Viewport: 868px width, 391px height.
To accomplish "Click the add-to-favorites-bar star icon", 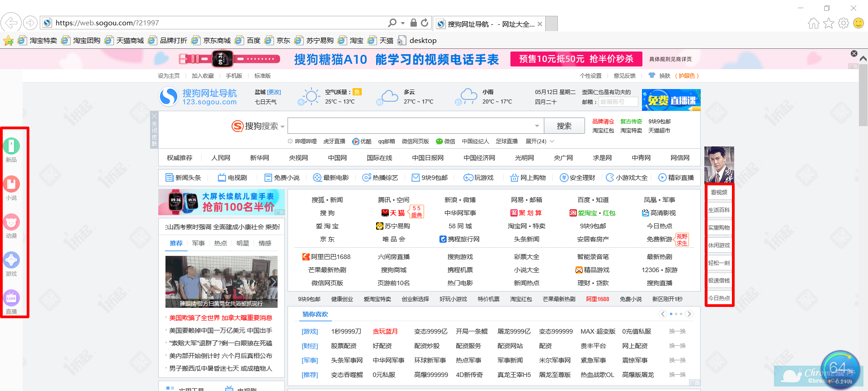I will click(8, 41).
